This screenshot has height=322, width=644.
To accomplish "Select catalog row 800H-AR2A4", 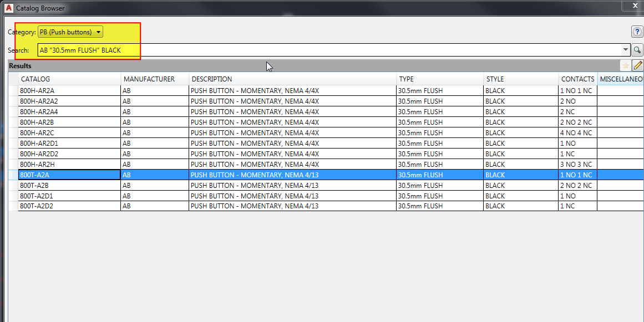I will pos(326,111).
